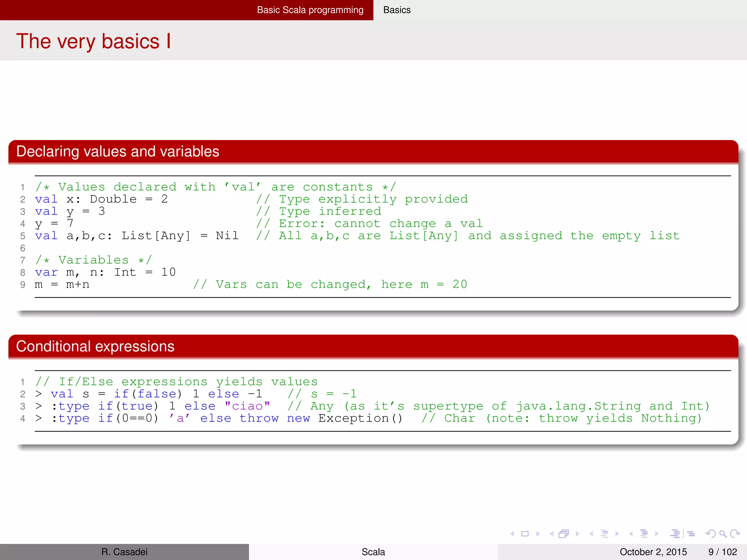Viewport: 747px width, 560px height.
Task: Go to previous subsection arrow
Action: point(591,534)
